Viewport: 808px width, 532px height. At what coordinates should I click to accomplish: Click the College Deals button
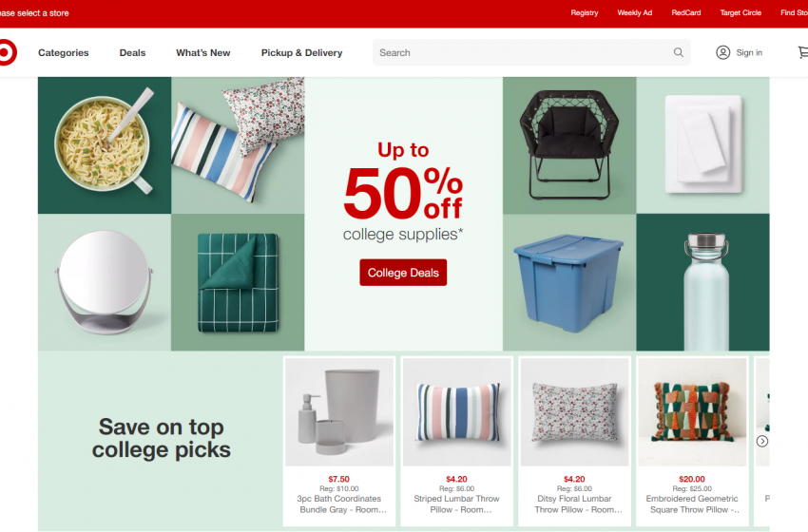(x=403, y=273)
